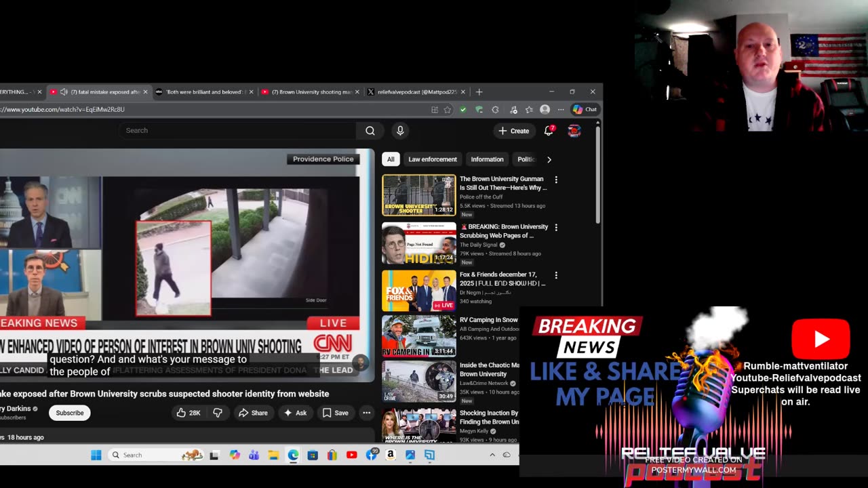868x488 pixels.
Task: Click the Share button
Action: coord(252,413)
